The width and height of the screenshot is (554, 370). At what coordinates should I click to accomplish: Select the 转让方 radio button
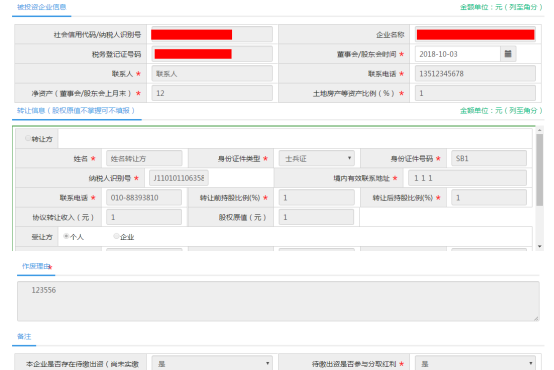[28, 138]
